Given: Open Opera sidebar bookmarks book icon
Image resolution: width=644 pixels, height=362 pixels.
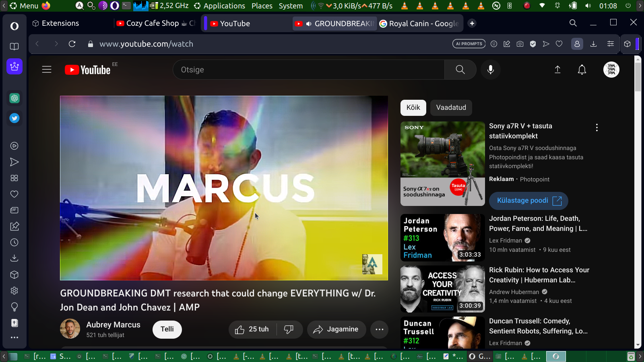Looking at the screenshot, I should point(14,47).
